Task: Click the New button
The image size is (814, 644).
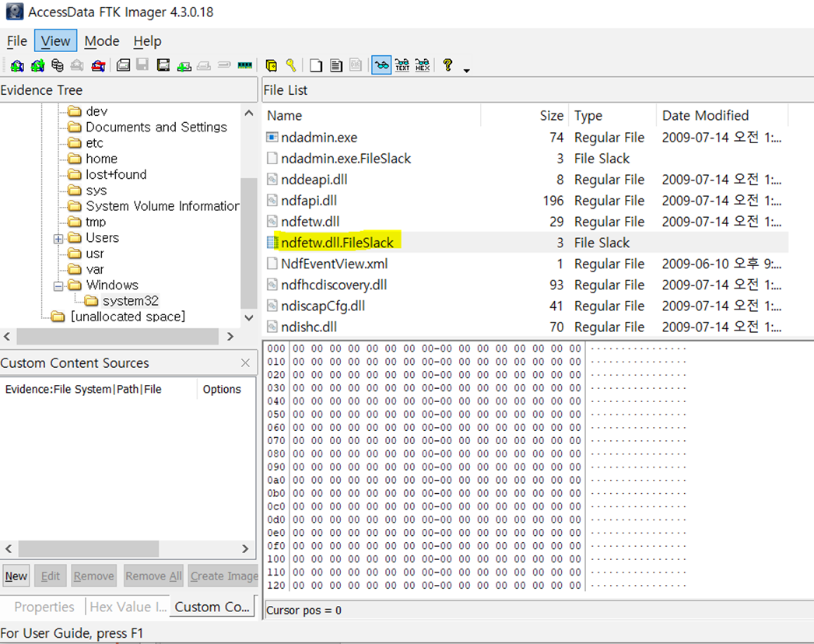Action: tap(16, 576)
